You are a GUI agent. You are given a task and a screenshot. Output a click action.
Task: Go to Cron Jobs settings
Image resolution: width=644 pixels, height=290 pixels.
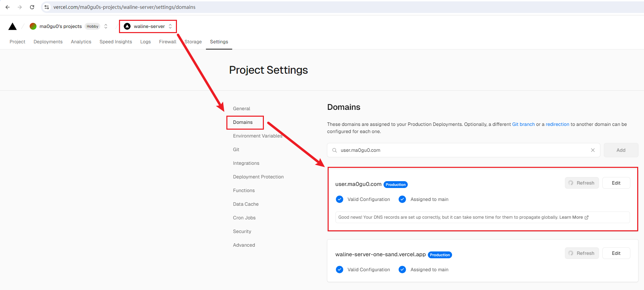pos(244,218)
